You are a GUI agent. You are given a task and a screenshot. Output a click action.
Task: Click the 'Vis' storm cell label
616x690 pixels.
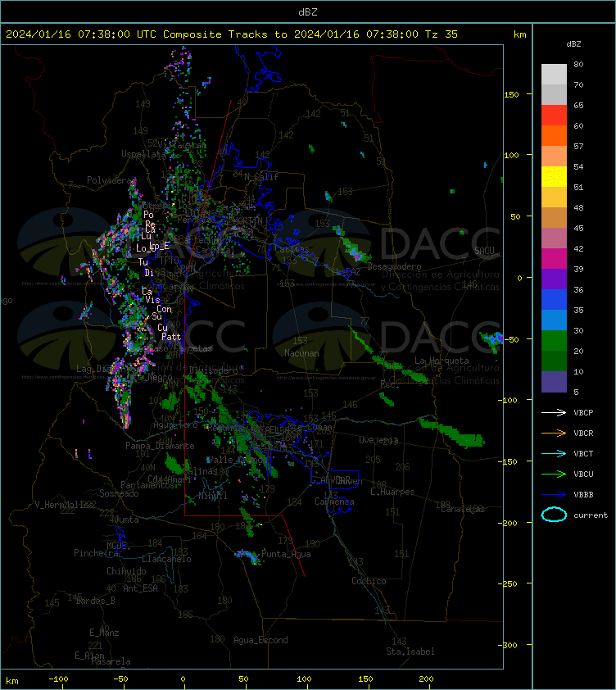[152, 300]
